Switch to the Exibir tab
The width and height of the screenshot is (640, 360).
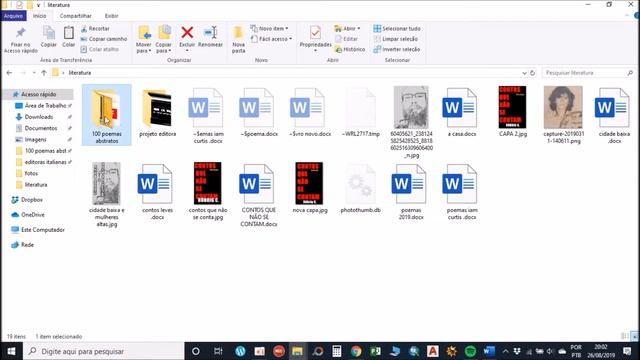click(x=111, y=16)
